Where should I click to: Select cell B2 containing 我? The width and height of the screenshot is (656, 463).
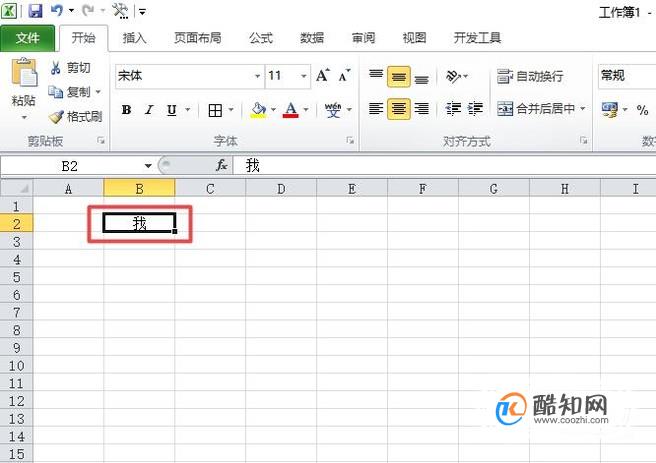tap(139, 223)
